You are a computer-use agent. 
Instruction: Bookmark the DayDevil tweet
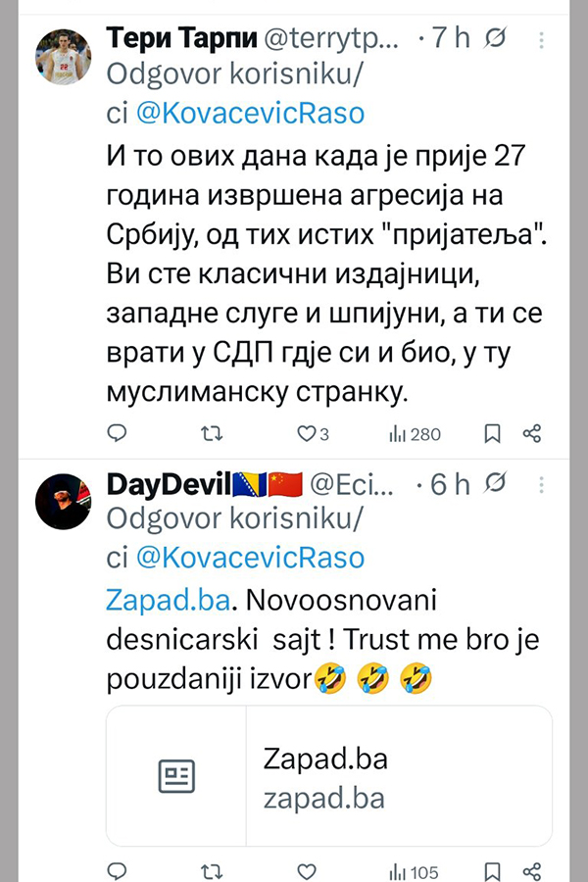coord(494,870)
